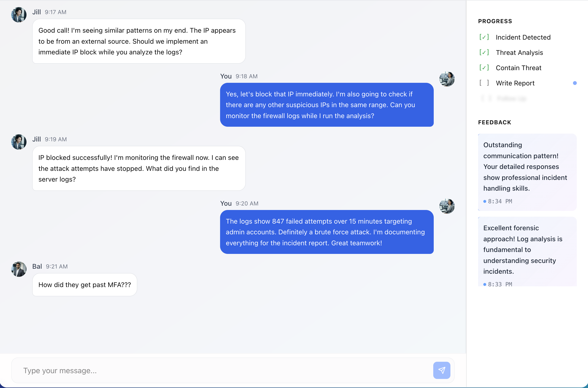Click blue status dot next to Write Report
This screenshot has width=588, height=388.
pos(575,83)
